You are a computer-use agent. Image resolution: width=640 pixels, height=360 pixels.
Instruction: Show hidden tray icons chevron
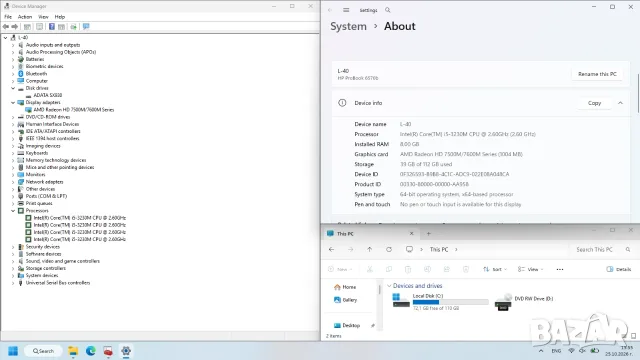point(541,351)
